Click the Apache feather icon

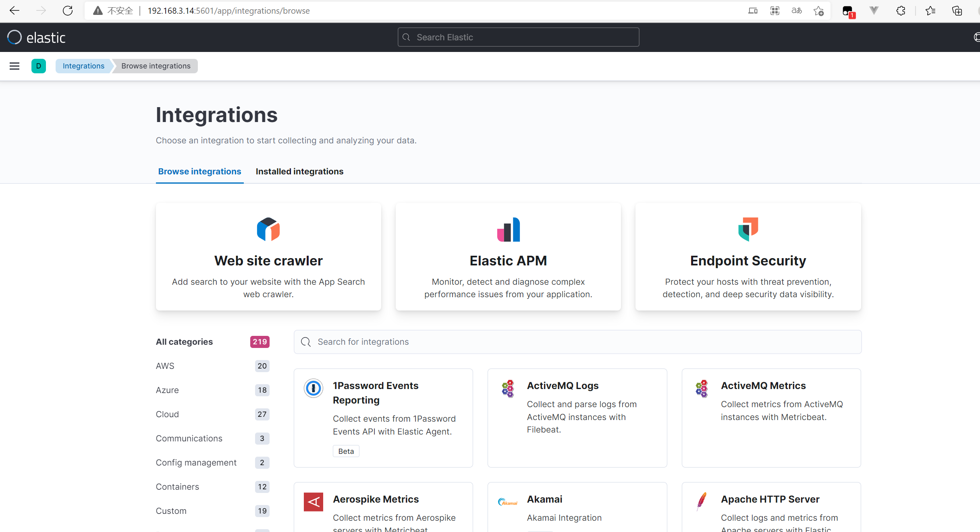tap(702, 502)
